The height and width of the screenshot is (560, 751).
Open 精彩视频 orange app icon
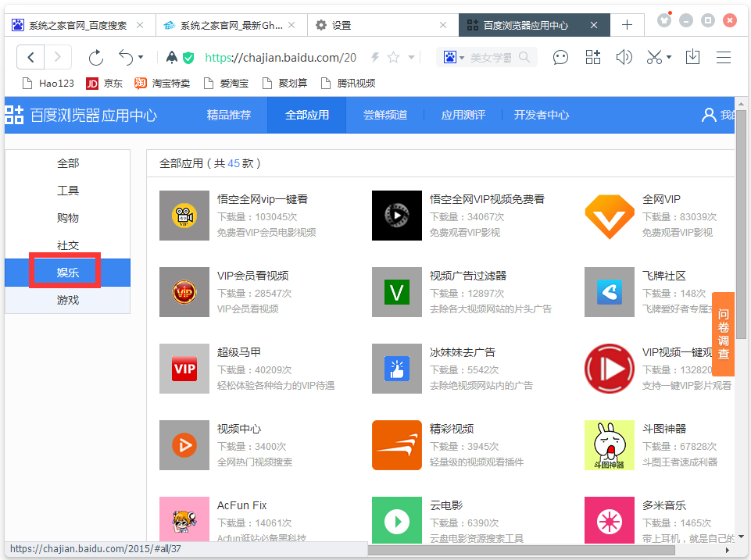(397, 445)
